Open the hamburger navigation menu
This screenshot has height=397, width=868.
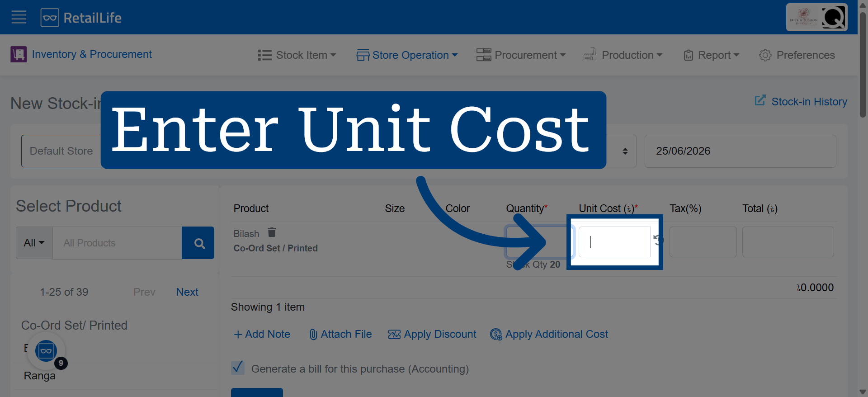coord(19,18)
